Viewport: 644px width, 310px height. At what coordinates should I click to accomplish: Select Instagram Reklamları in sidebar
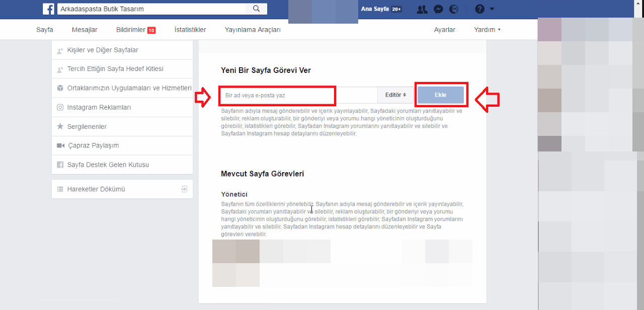click(x=122, y=107)
